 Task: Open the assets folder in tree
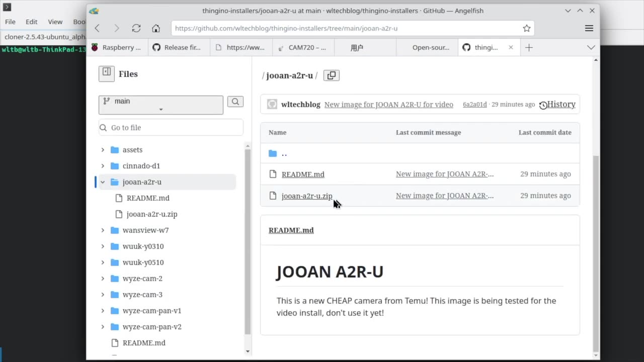(x=132, y=150)
